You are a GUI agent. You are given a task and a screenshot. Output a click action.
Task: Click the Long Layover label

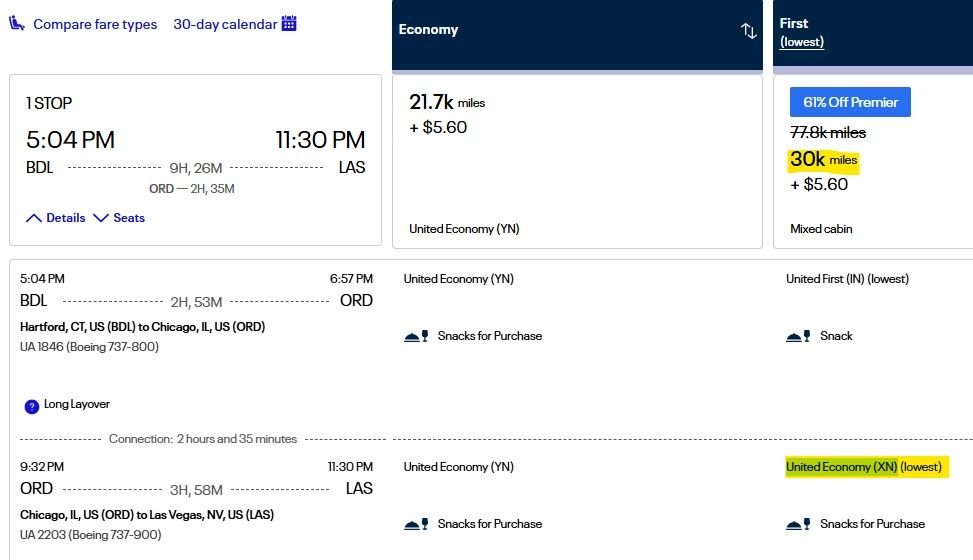76,404
